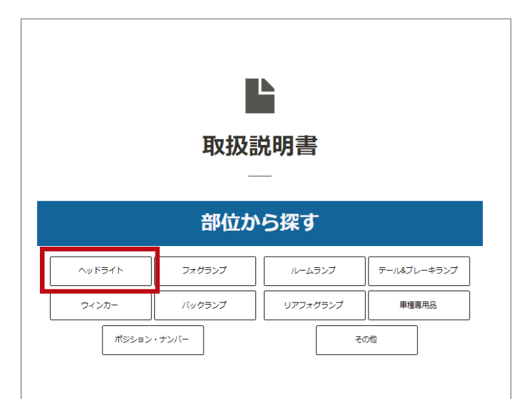This screenshot has height=399, width=532.
Task: Click the document icon above the title
Action: tap(259, 96)
